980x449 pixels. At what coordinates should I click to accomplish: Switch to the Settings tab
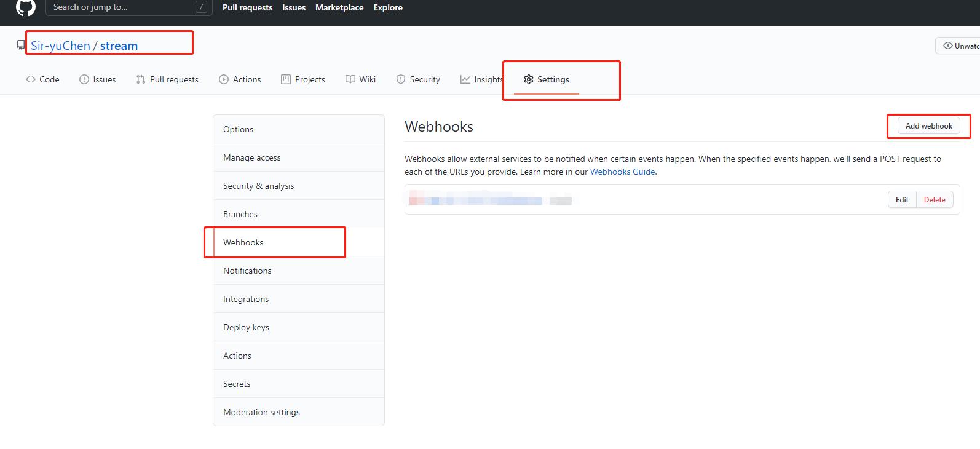pos(547,79)
